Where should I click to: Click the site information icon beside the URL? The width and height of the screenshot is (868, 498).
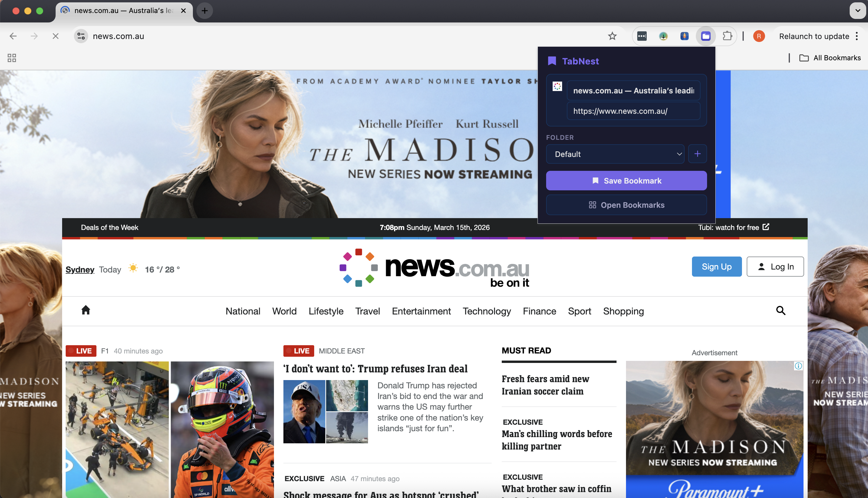tap(80, 36)
